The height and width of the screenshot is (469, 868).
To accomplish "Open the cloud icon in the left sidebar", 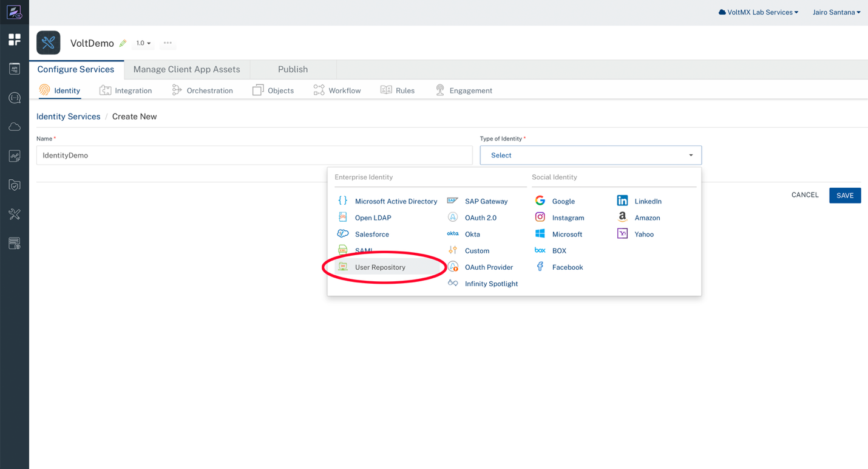I will click(x=15, y=127).
